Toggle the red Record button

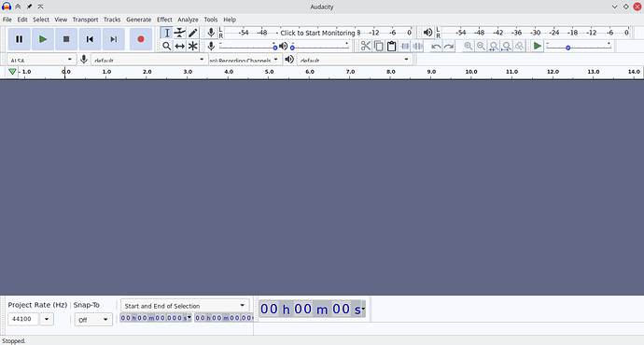click(141, 39)
